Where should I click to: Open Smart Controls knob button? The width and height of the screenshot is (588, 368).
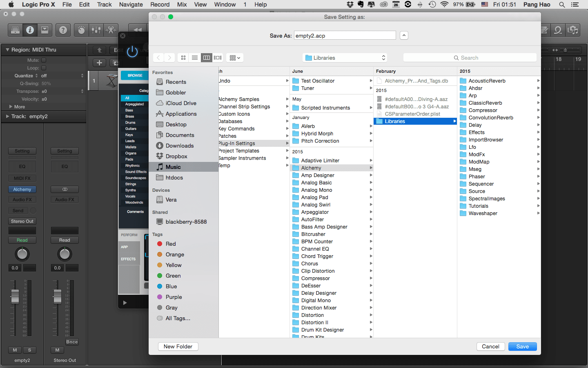(x=81, y=30)
